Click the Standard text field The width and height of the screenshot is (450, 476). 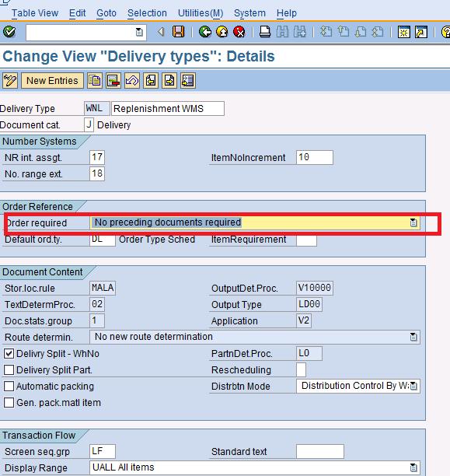click(x=320, y=451)
